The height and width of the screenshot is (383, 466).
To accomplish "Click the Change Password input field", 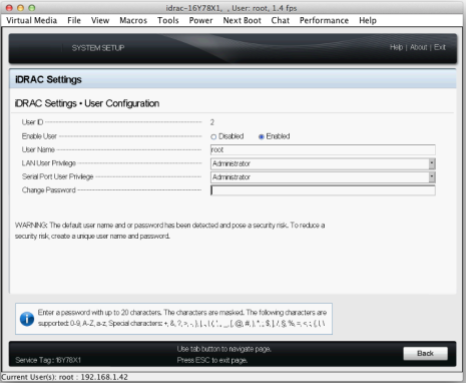I will pyautogui.click(x=323, y=190).
